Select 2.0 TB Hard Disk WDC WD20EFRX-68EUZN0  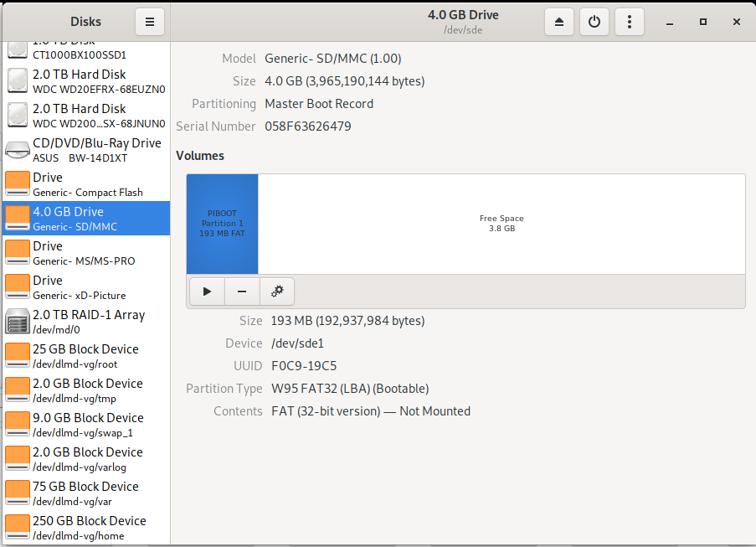86,81
